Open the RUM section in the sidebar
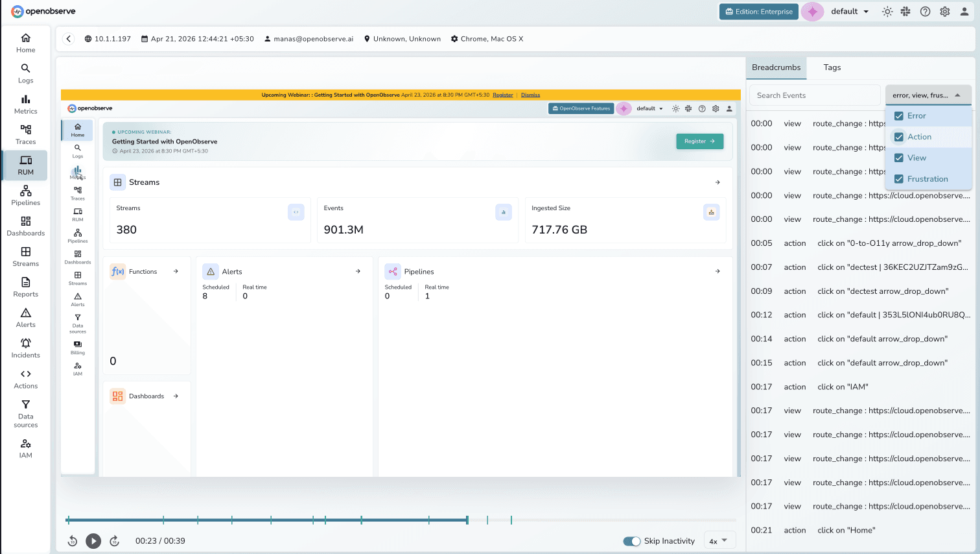Screen dimensions: 980x554 25,165
